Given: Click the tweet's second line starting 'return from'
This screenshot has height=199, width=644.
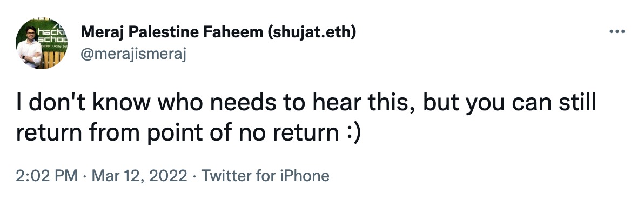Looking at the screenshot, I should pyautogui.click(x=189, y=134).
